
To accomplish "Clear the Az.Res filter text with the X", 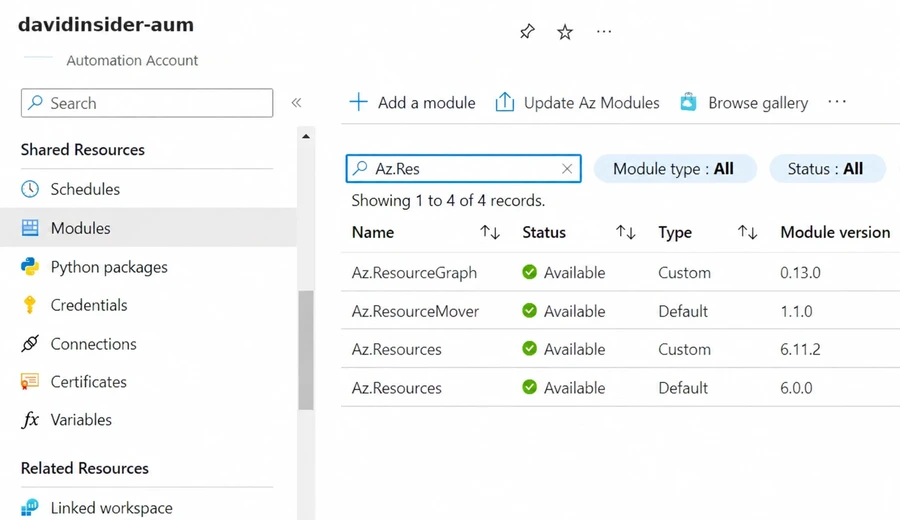I will point(567,169).
